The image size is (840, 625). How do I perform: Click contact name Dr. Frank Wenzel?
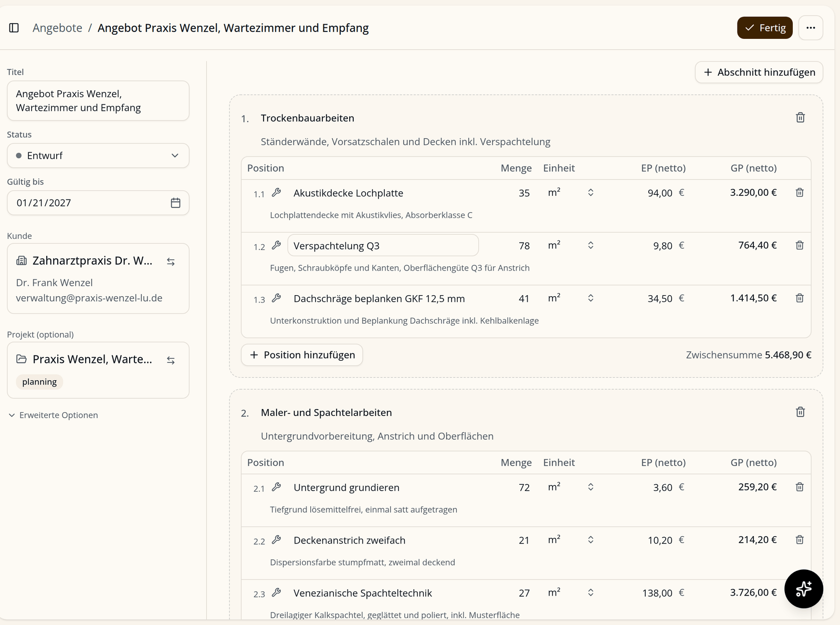pyautogui.click(x=54, y=283)
